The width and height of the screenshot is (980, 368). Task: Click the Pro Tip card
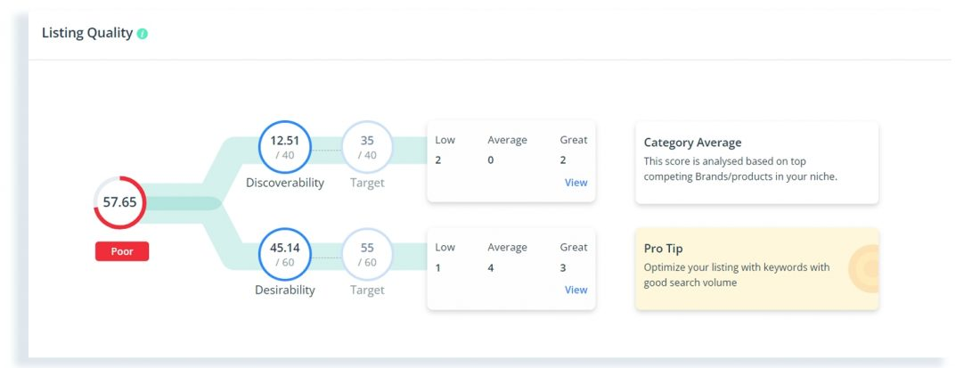click(757, 269)
